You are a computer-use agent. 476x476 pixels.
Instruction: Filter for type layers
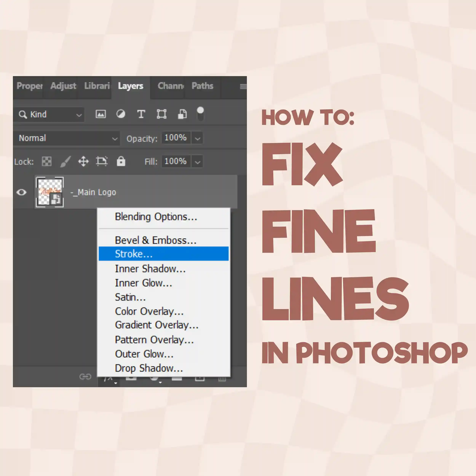point(141,114)
